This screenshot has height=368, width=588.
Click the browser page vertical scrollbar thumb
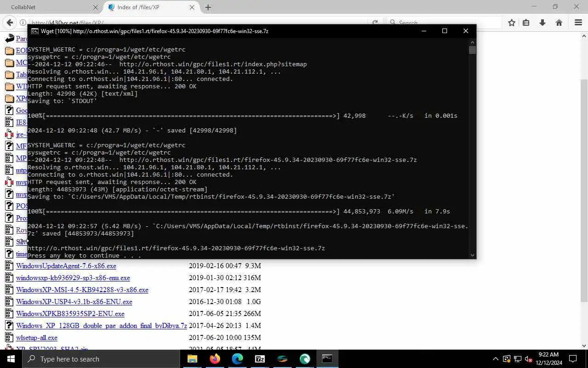[584, 191]
